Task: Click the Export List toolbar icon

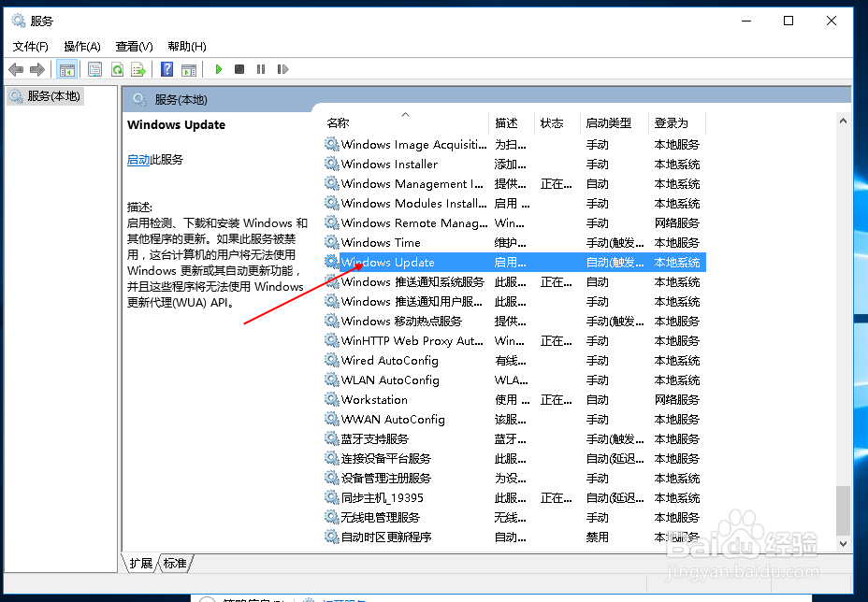Action: tap(137, 70)
